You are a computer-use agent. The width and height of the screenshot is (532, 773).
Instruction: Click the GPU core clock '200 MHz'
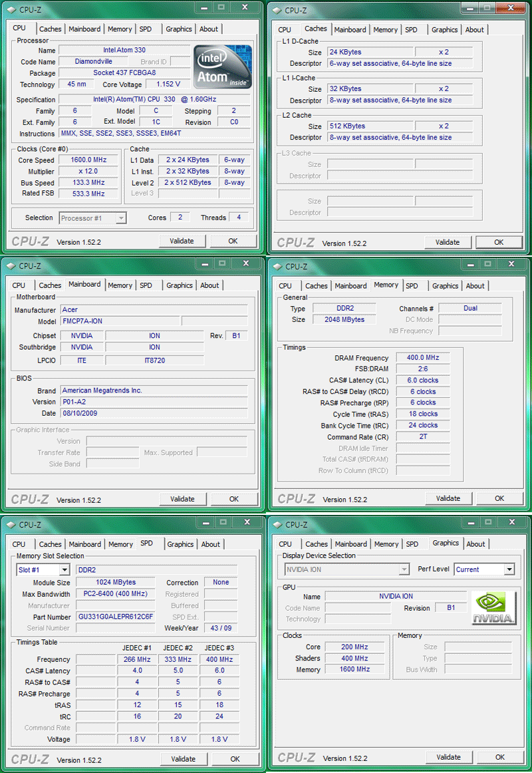pyautogui.click(x=354, y=647)
